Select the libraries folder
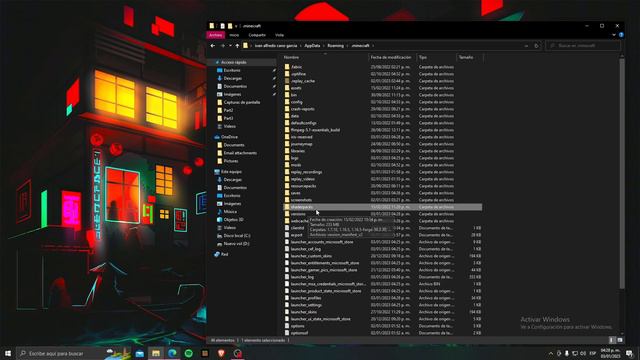This screenshot has width=640, height=360. [x=298, y=151]
